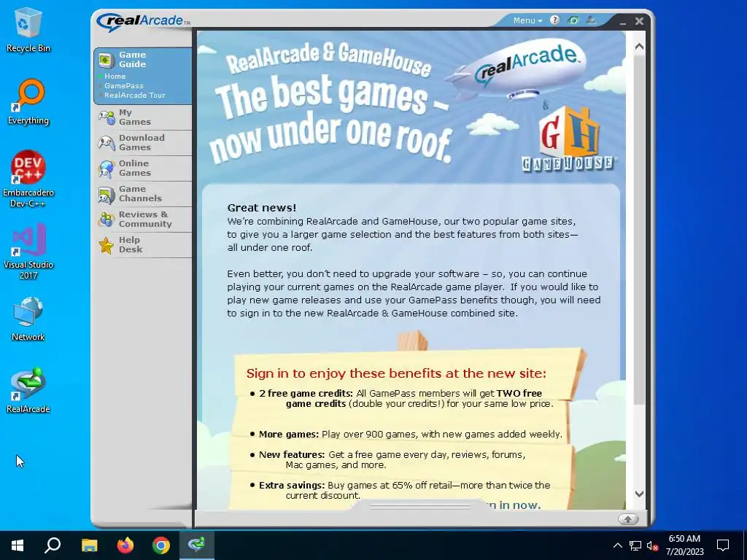Select the RealArcade desktop shortcut
The image size is (747, 560).
(x=28, y=391)
